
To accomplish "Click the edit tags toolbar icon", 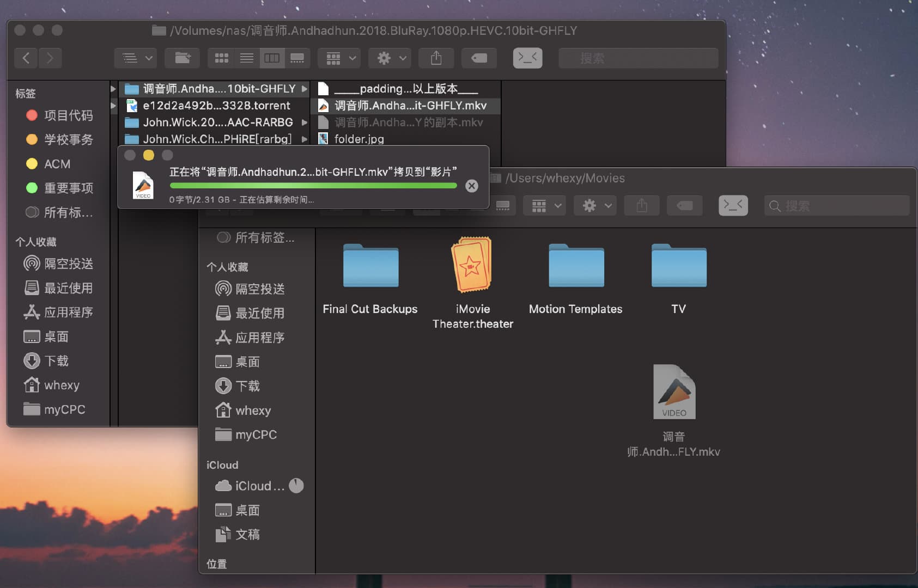I will [x=479, y=58].
